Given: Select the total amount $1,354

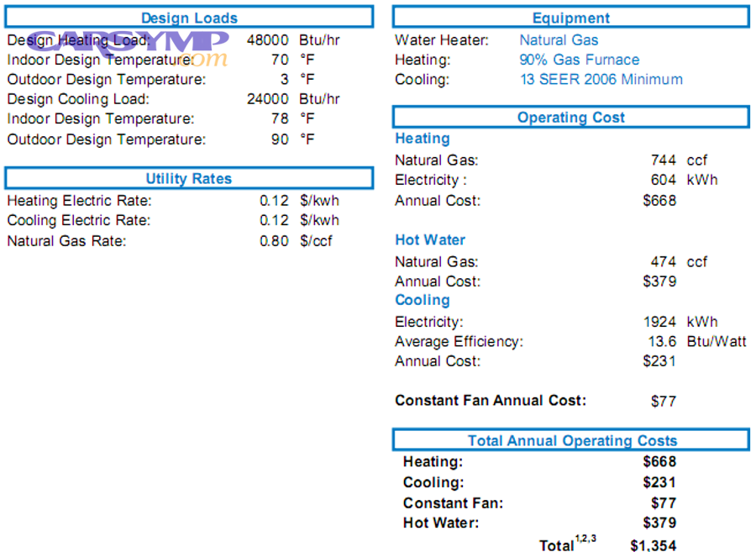Looking at the screenshot, I should click(653, 545).
